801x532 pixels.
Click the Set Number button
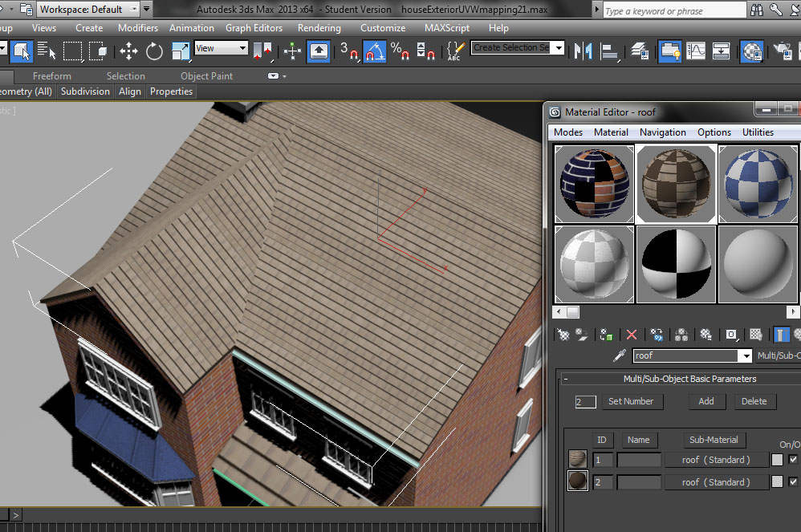click(632, 401)
